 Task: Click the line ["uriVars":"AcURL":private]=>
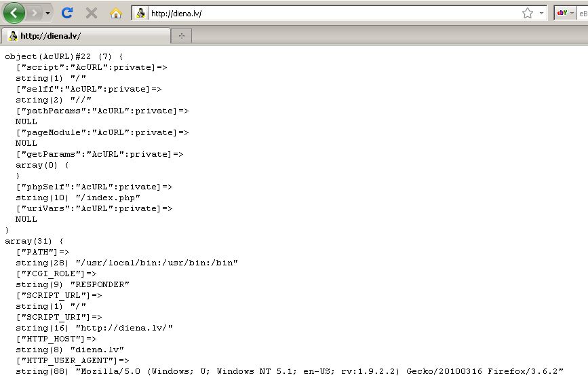[x=94, y=208]
